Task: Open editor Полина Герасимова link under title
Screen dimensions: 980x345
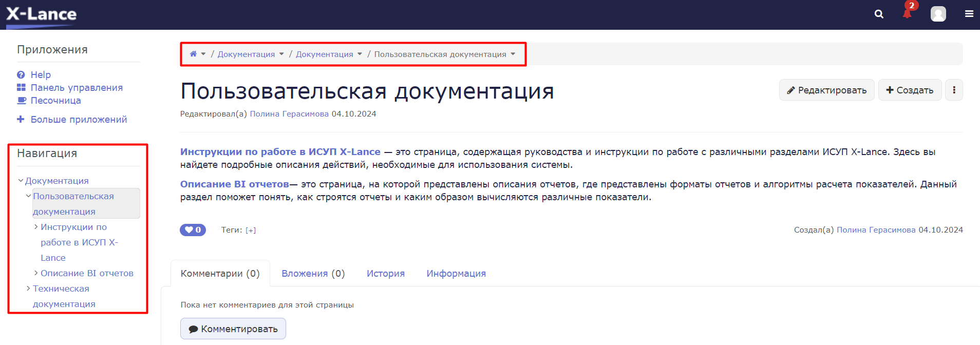Action: (289, 114)
